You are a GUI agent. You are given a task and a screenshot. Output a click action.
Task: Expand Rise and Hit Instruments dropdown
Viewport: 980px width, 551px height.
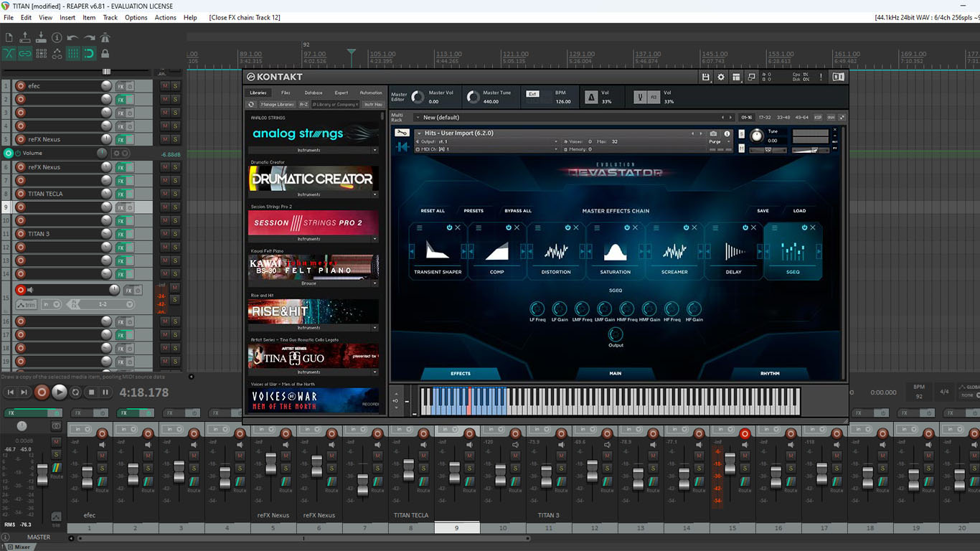(x=374, y=328)
